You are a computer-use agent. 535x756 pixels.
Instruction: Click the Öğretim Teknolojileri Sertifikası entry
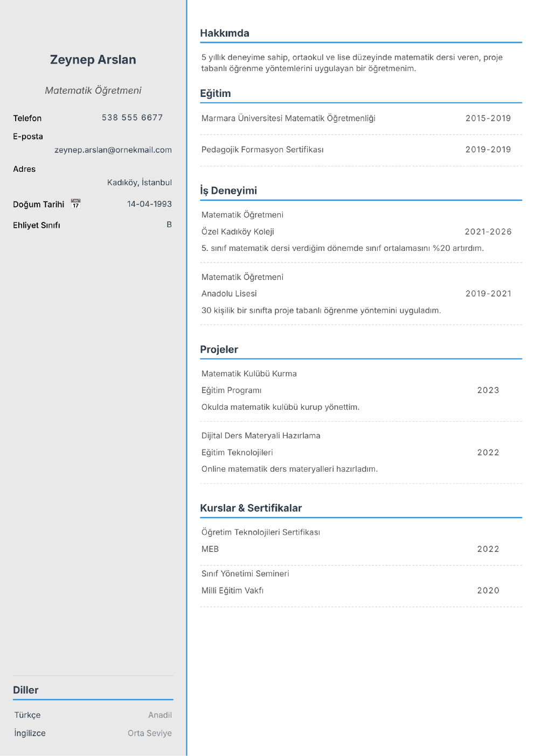(261, 533)
